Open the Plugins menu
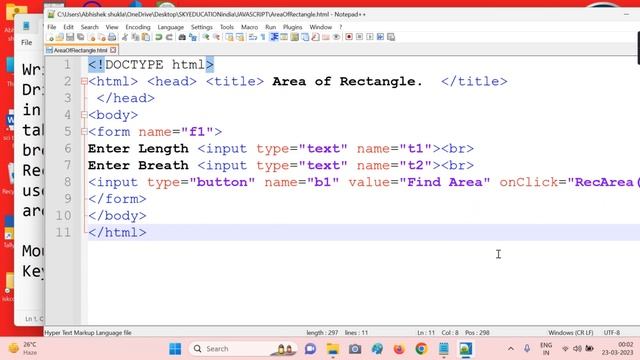The height and width of the screenshot is (360, 640). tap(292, 27)
